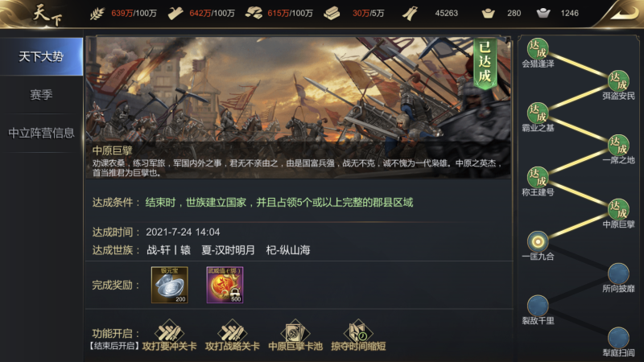Open the 中立阵营信息 tab
Viewport: 644px width, 362px height.
pyautogui.click(x=41, y=133)
